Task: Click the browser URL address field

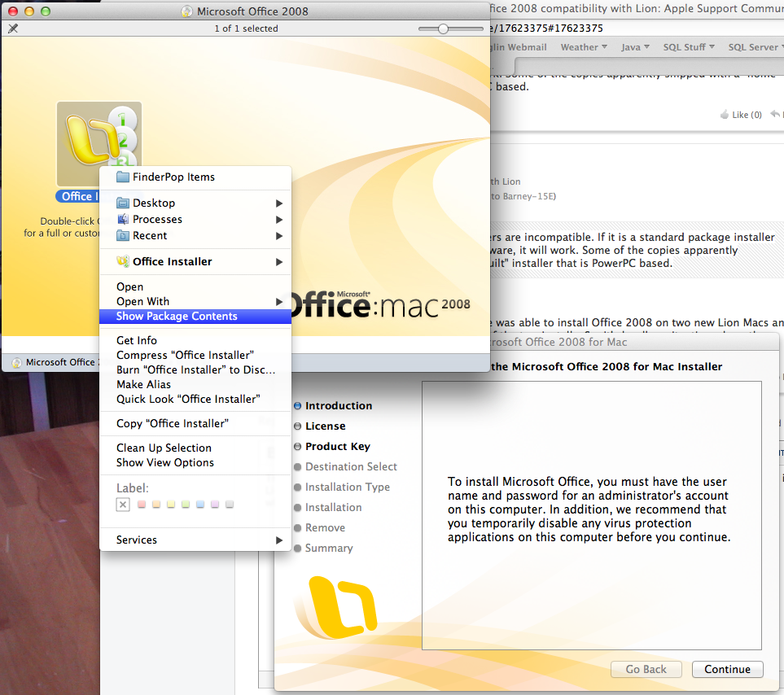Action: 635,28
